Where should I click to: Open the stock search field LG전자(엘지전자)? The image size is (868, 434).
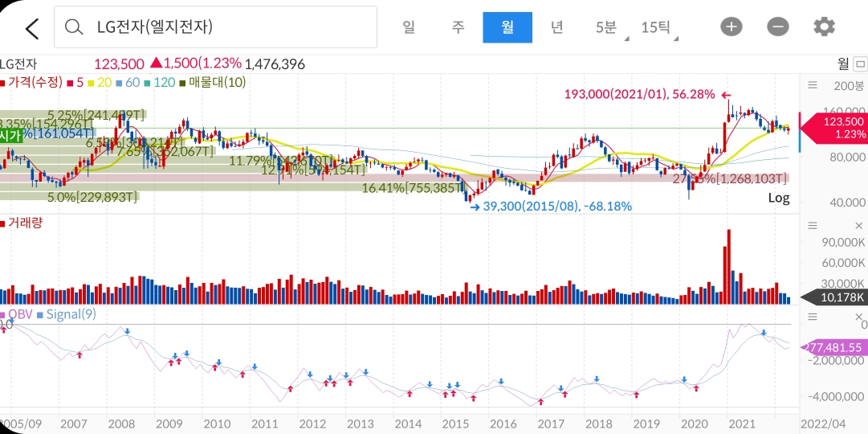(215, 27)
